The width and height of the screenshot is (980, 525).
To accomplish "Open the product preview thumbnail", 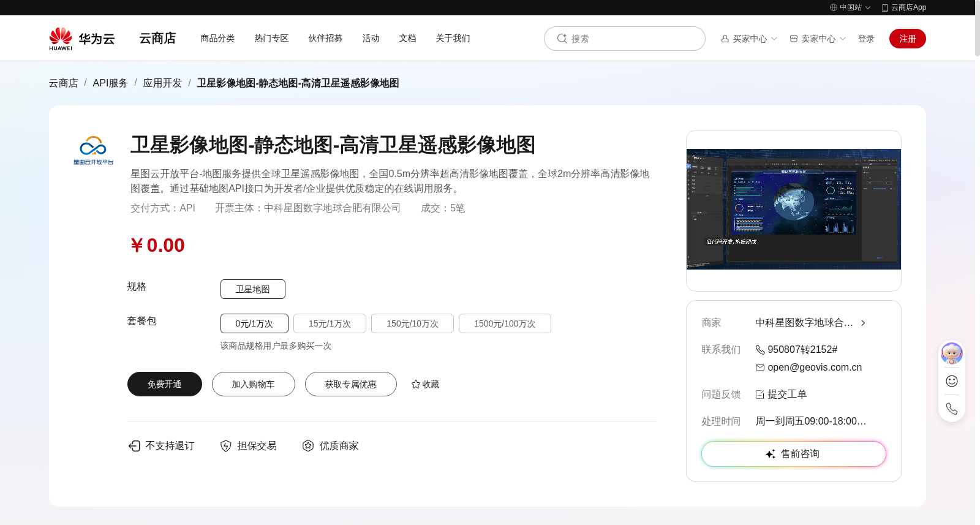I will [x=794, y=209].
